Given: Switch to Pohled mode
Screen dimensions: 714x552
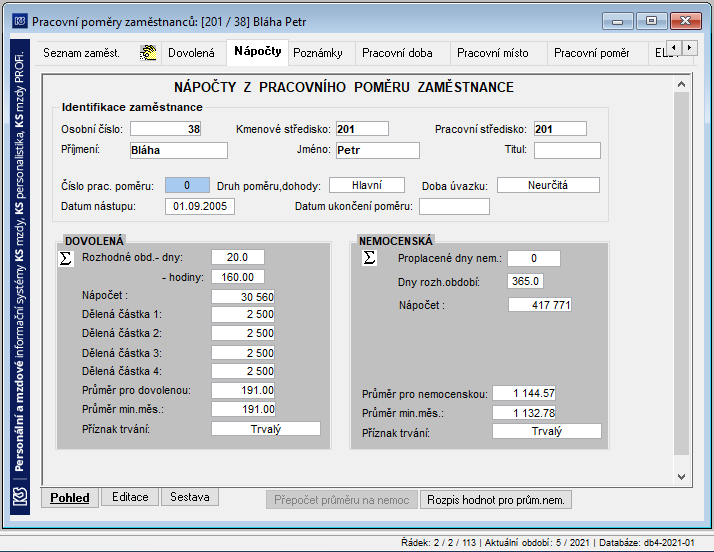Looking at the screenshot, I should [x=70, y=498].
